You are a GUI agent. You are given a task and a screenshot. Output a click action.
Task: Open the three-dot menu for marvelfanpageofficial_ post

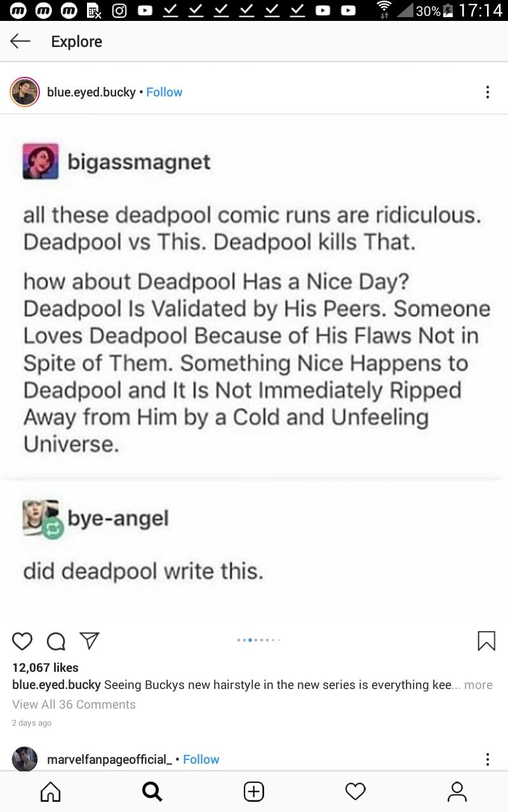487,759
